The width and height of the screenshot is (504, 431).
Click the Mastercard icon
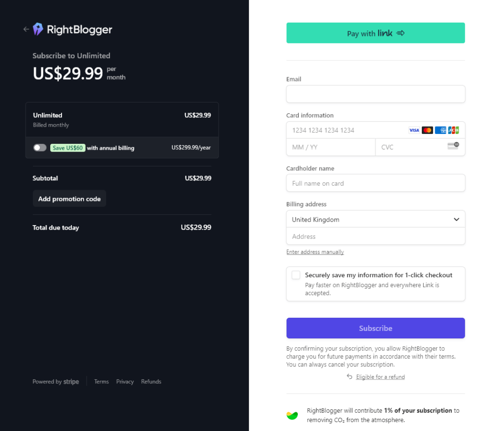[427, 130]
